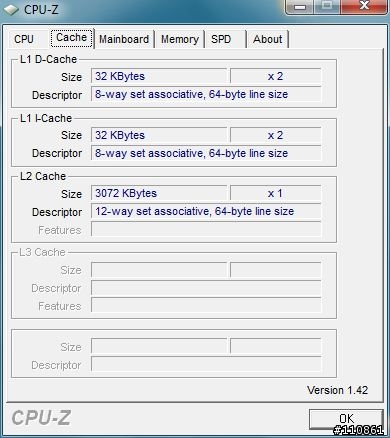Screen dimensions: 390x438
Task: Click the L1 I-Cache x 2 count field
Action: [275, 135]
